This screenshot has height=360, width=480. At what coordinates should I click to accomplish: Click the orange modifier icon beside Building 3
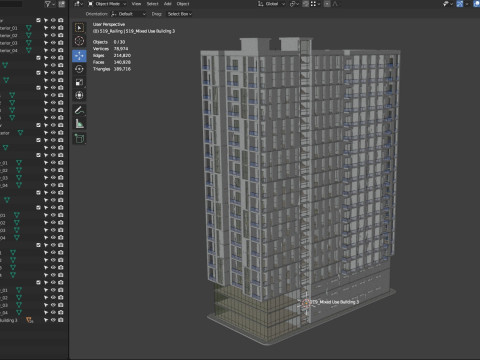click(30, 320)
